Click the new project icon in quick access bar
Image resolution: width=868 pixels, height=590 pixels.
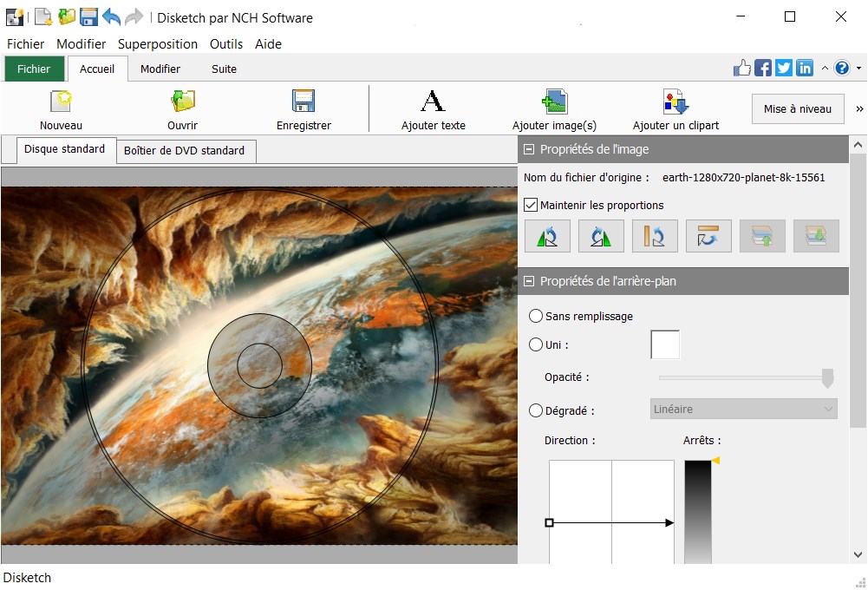[x=43, y=17]
